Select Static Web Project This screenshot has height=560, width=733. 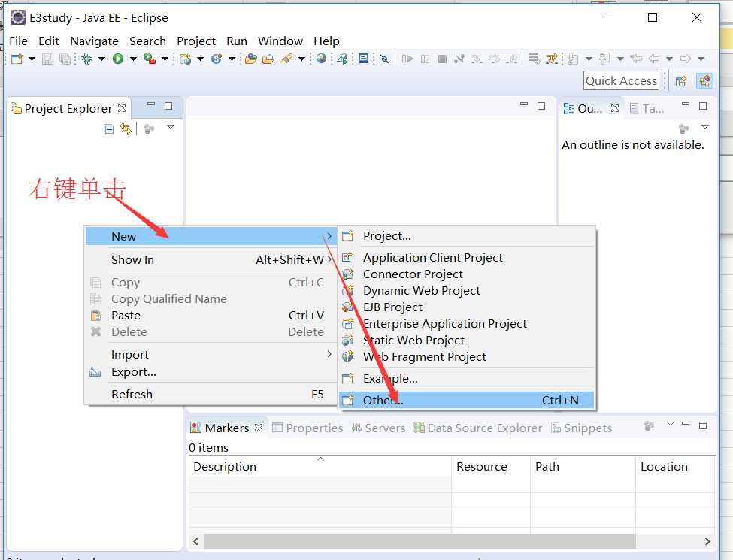click(x=467, y=341)
